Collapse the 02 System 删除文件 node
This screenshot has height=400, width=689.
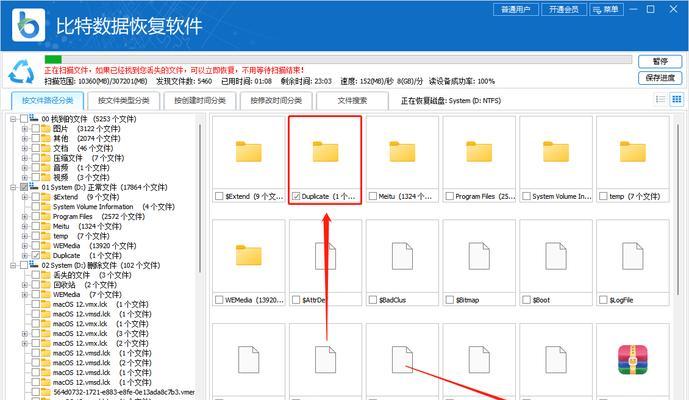(13, 265)
